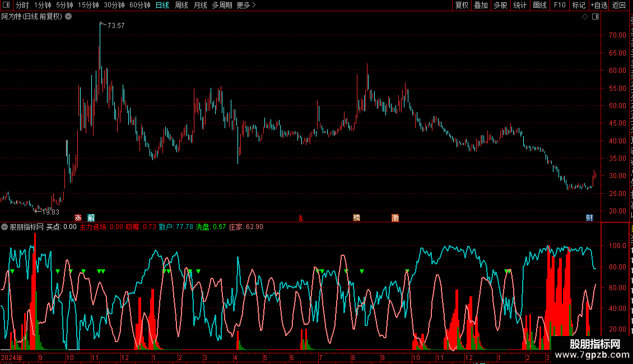Click the red 涨 event marker
Viewport: 633px width, 364px height.
[x=78, y=218]
